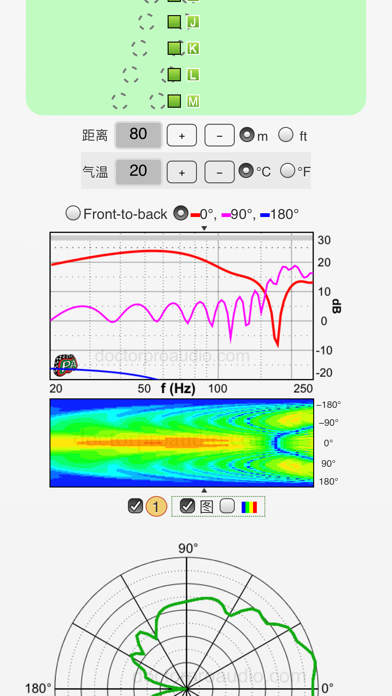Image resolution: width=392 pixels, height=696 pixels.
Task: Click the J label badge
Action: coord(193,22)
